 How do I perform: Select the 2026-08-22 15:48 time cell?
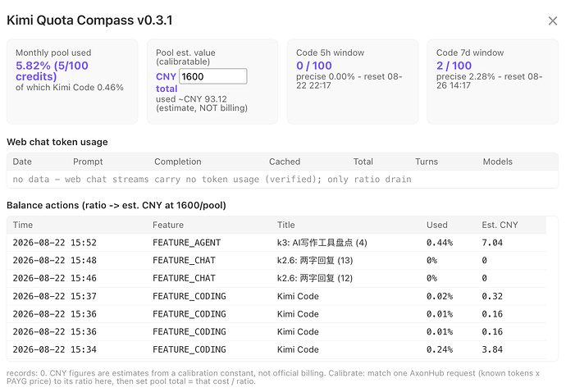[54, 260]
